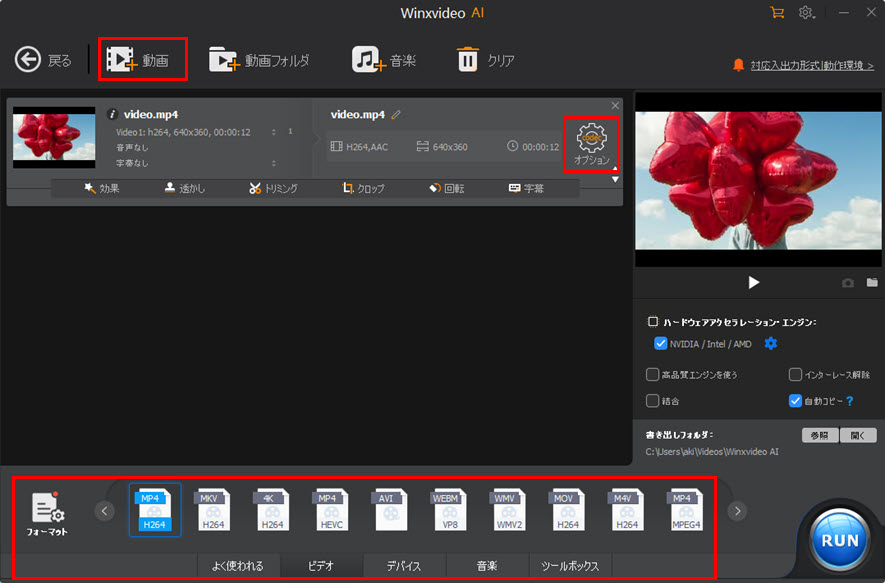Show video.mp4 info icon
This screenshot has width=885, height=583.
click(112, 114)
